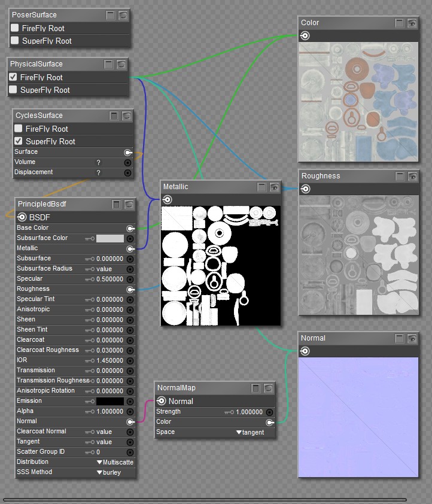
Task: Open the Subsurface Color swatch
Action: (x=110, y=238)
